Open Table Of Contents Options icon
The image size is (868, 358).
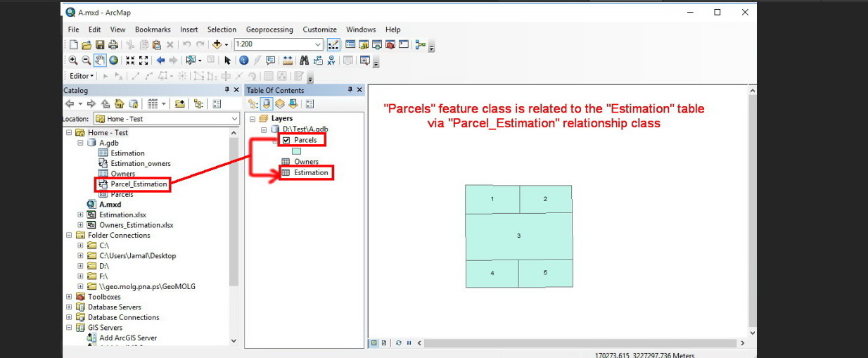309,103
